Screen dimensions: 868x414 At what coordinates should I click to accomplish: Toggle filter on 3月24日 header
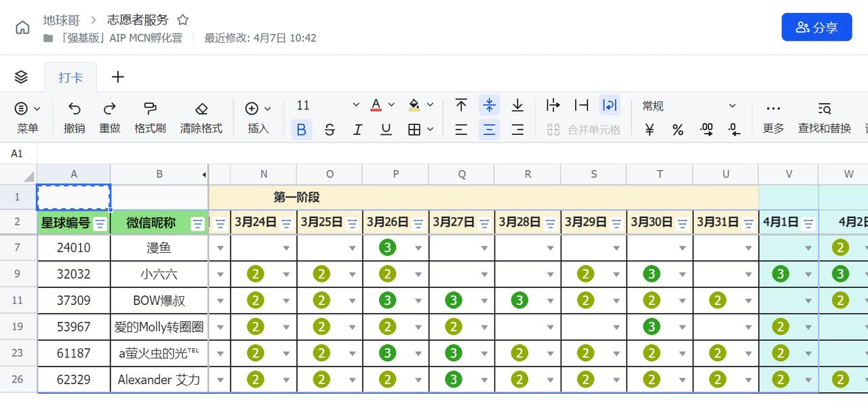click(x=286, y=223)
